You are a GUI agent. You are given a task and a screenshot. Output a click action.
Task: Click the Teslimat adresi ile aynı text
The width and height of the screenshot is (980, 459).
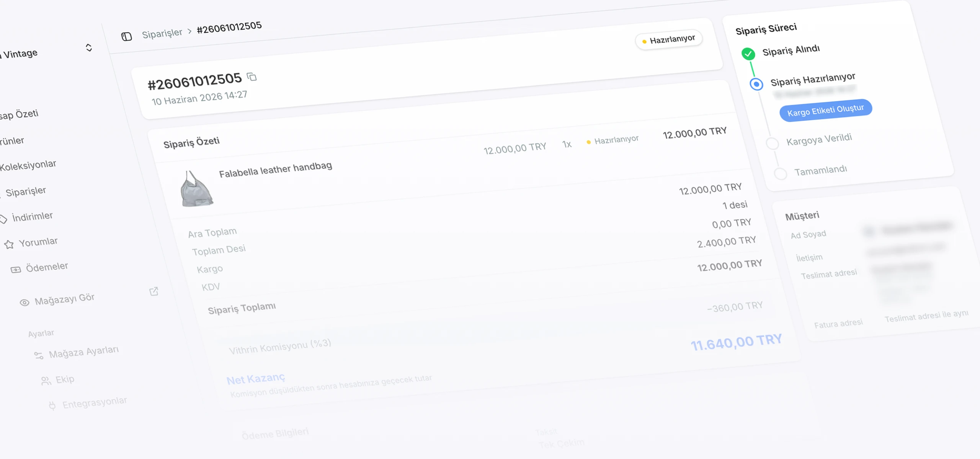[926, 316]
